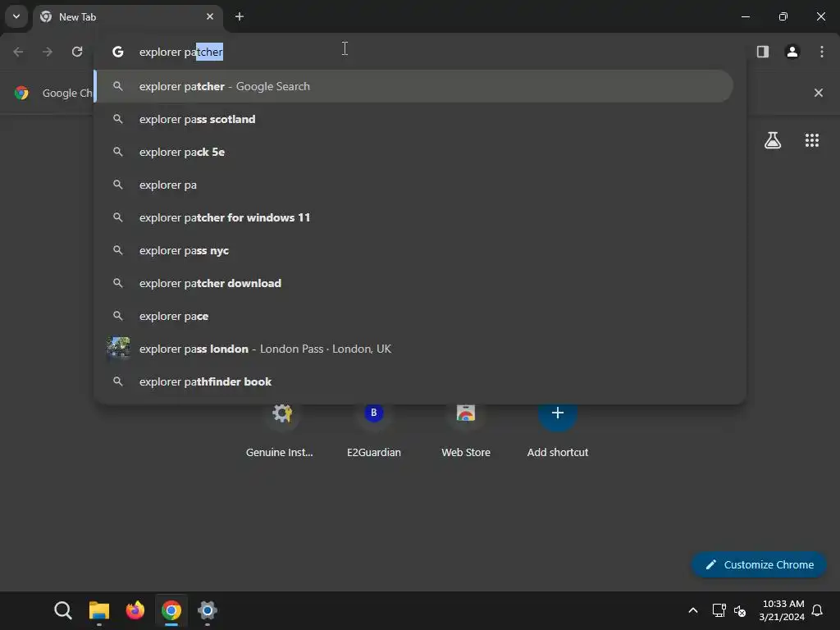Select 'explorer pace' suggestion
Viewport: 840px width, 630px height.
tap(413, 316)
